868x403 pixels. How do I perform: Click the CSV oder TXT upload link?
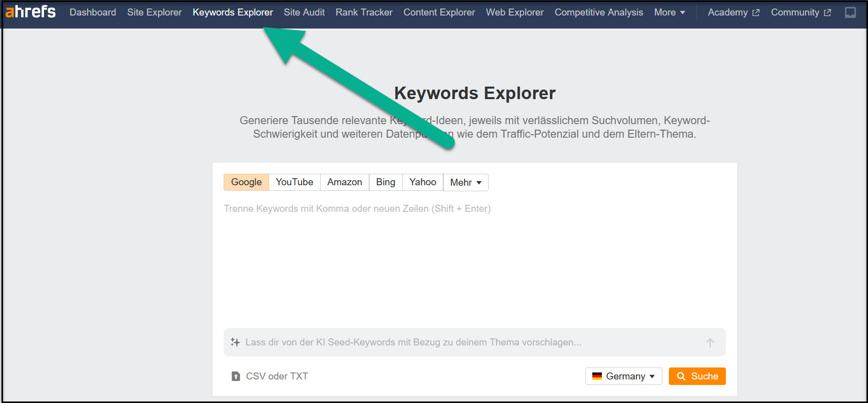(277, 376)
